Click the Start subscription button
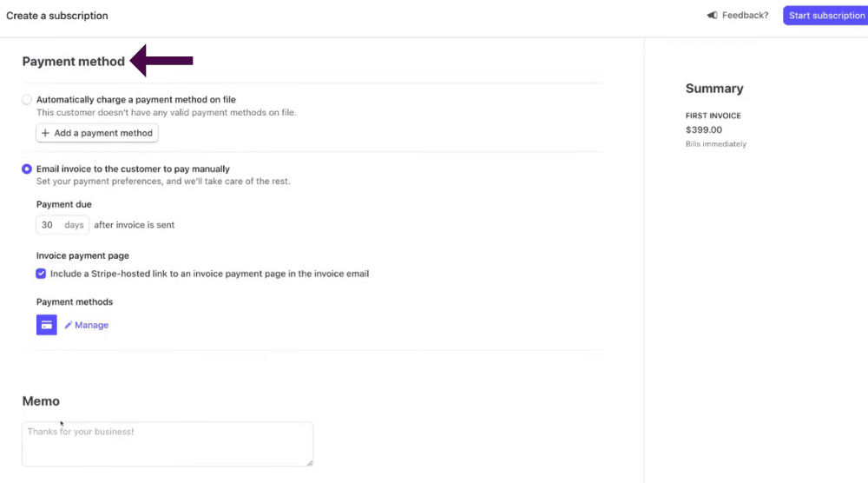Viewport: 868px width, 483px height. 825,16
